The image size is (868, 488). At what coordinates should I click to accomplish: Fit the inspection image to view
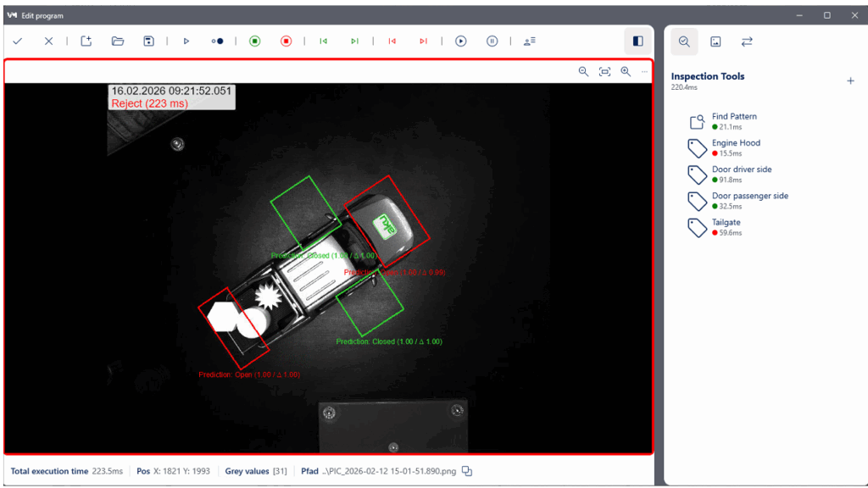[604, 71]
